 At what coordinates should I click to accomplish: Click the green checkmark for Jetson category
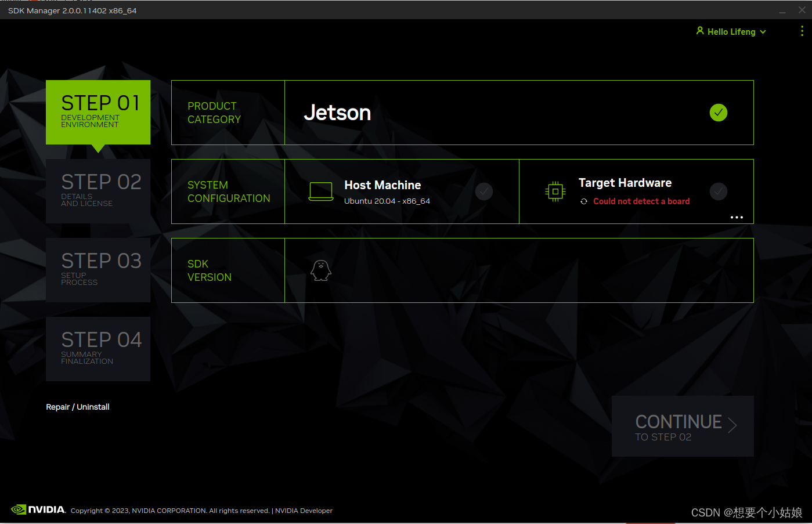(719, 113)
